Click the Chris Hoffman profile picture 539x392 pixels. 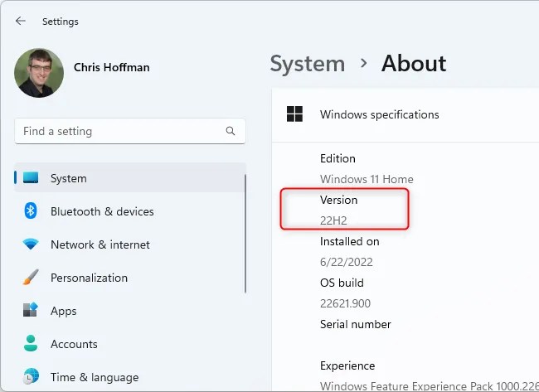38,73
